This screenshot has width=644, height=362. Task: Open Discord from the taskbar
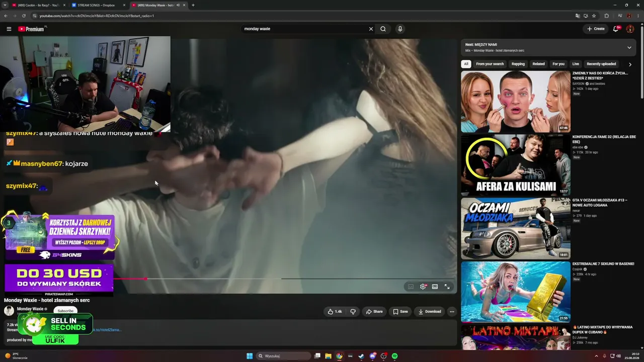373,356
